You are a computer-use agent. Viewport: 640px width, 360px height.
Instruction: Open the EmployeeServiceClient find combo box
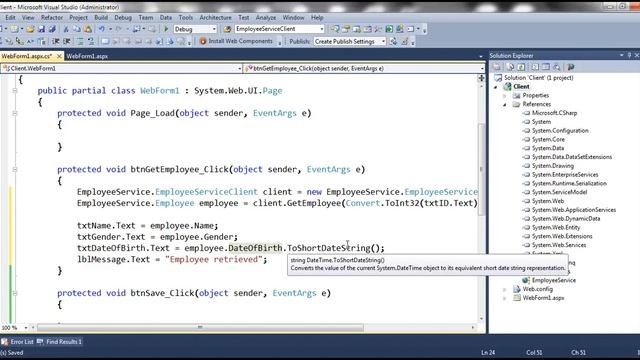pyautogui.click(x=322, y=29)
